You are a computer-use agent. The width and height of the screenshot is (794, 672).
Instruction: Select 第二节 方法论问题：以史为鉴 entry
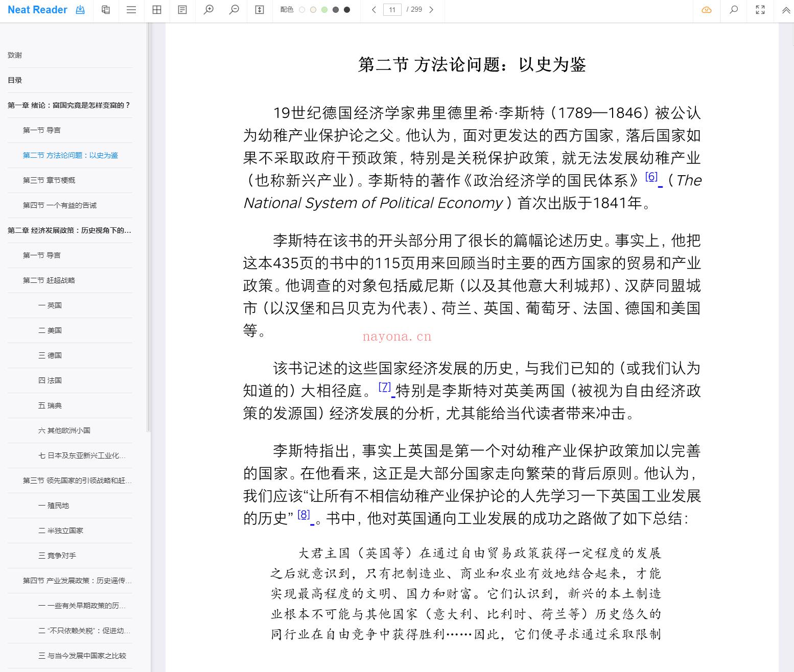click(x=70, y=155)
